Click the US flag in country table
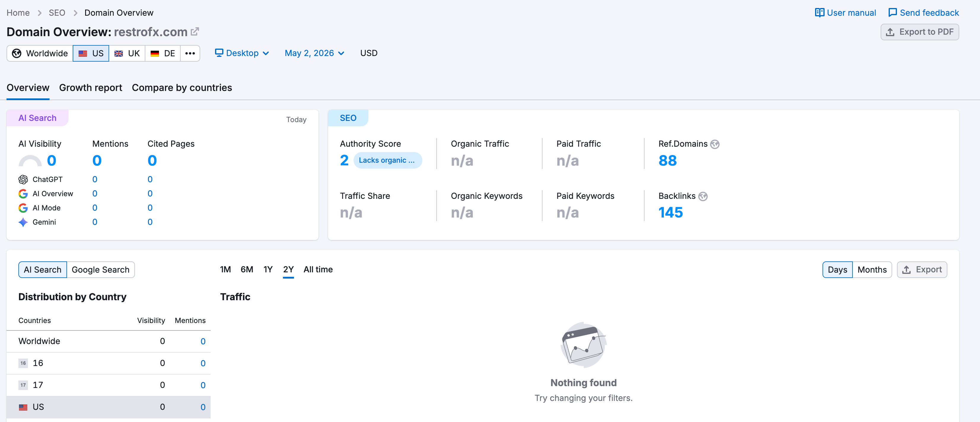Image resolution: width=980 pixels, height=422 pixels. tap(23, 407)
